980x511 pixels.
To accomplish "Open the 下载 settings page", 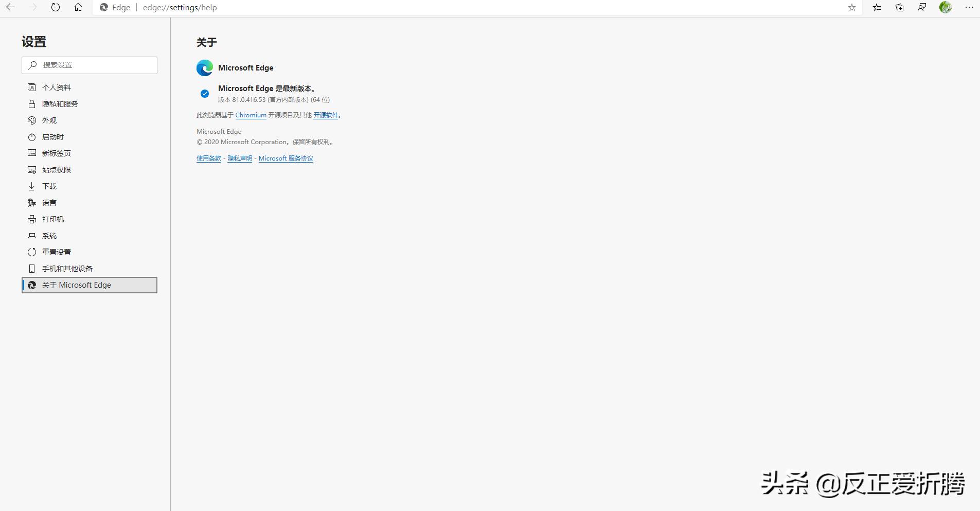I will point(90,186).
